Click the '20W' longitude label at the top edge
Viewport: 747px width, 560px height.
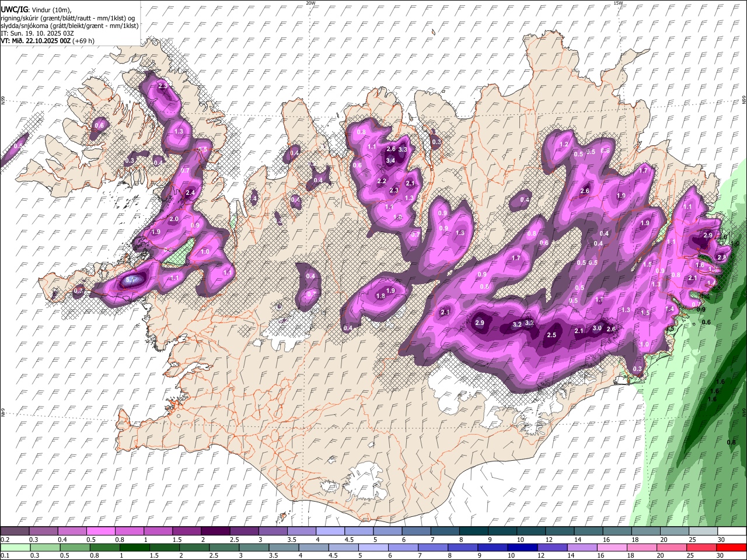[x=310, y=3]
